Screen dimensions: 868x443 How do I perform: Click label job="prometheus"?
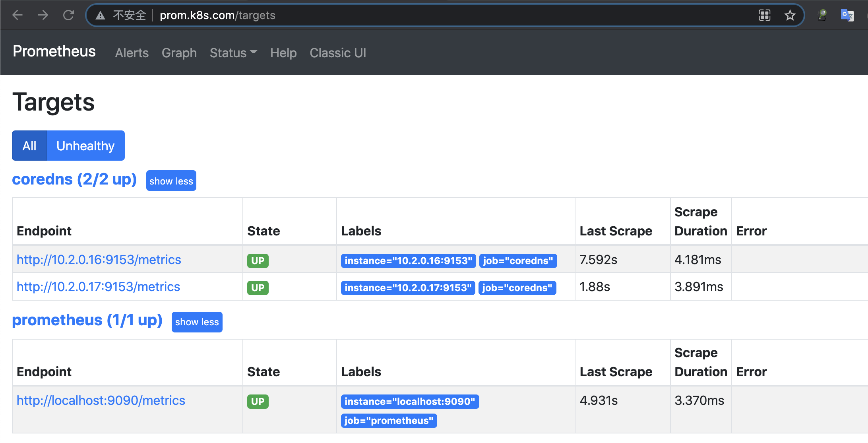389,420
